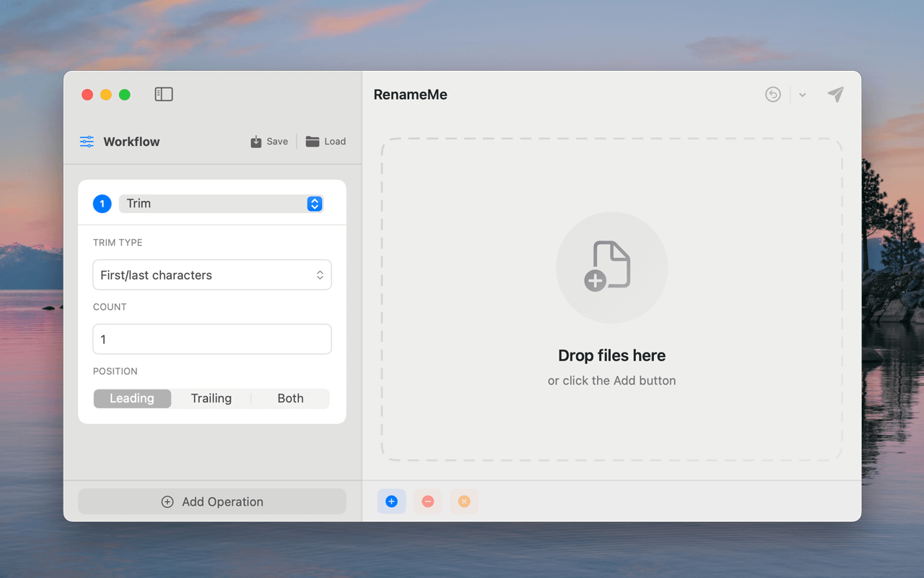The height and width of the screenshot is (578, 924).
Task: Add files using the blue plus icon
Action: pos(391,501)
